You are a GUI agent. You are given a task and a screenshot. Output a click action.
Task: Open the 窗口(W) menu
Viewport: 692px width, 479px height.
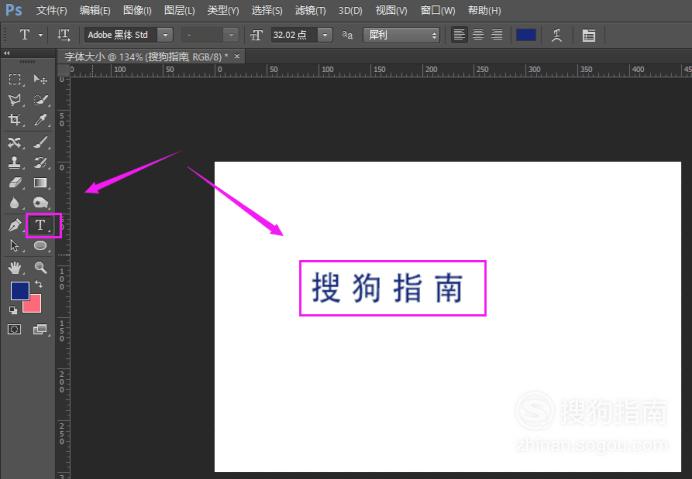click(x=437, y=10)
